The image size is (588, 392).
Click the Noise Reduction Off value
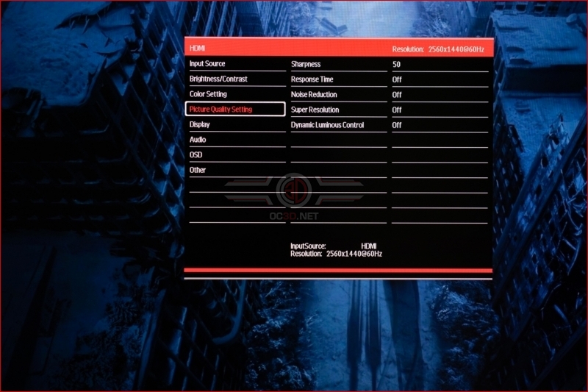[x=397, y=95]
